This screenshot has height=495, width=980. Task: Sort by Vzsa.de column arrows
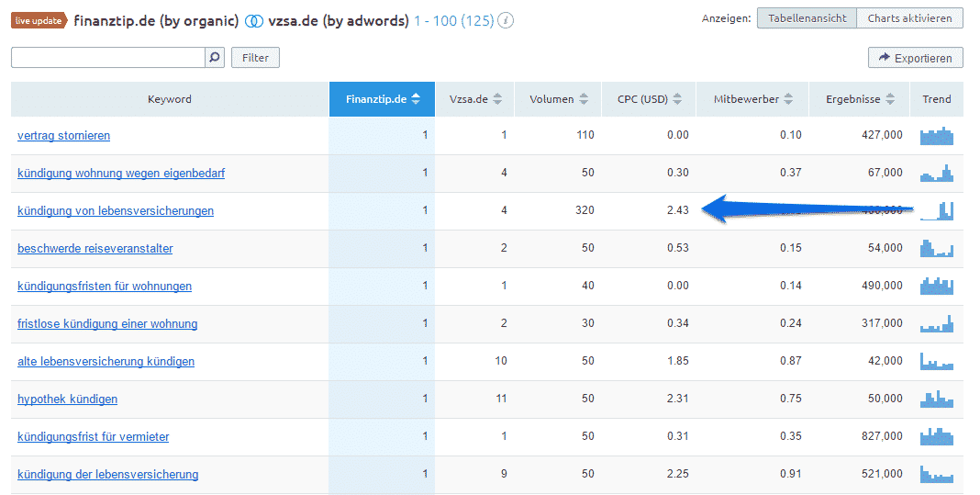497,99
